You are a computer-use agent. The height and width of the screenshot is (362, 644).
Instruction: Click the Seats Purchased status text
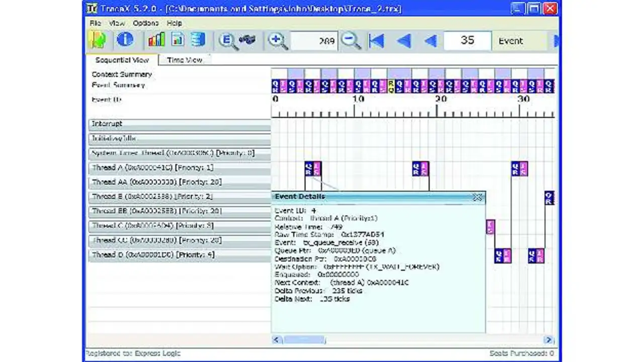tap(522, 354)
